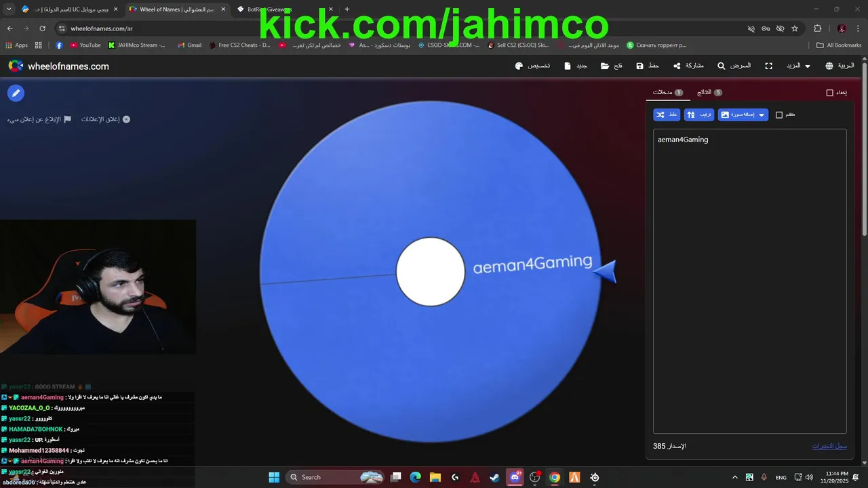The width and height of the screenshot is (868, 488).
Task: Open the Apps shortcut in bookmarks bar
Action: pos(16,45)
